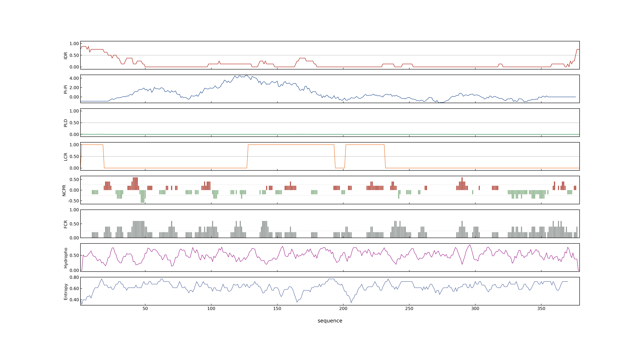Click the Entropy panel y-axis label

tap(66, 291)
